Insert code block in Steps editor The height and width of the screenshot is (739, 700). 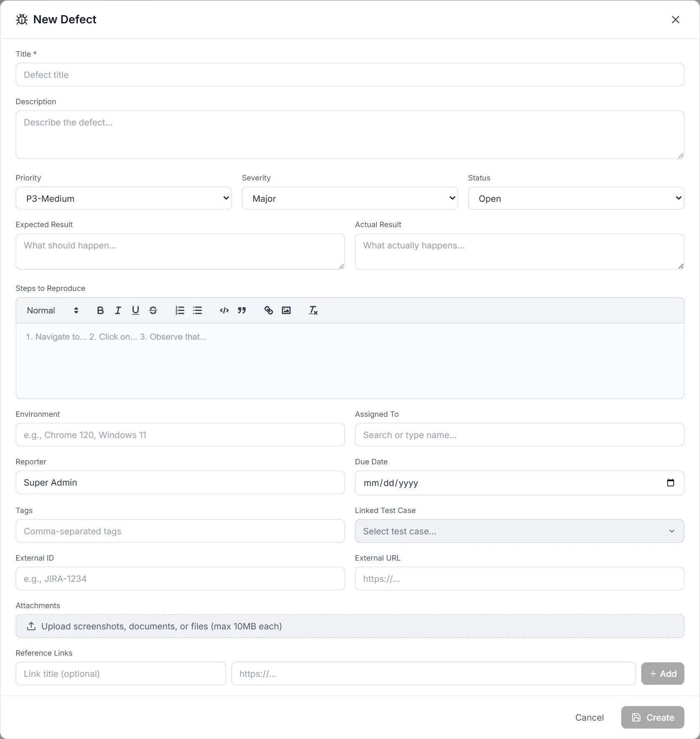[224, 311]
